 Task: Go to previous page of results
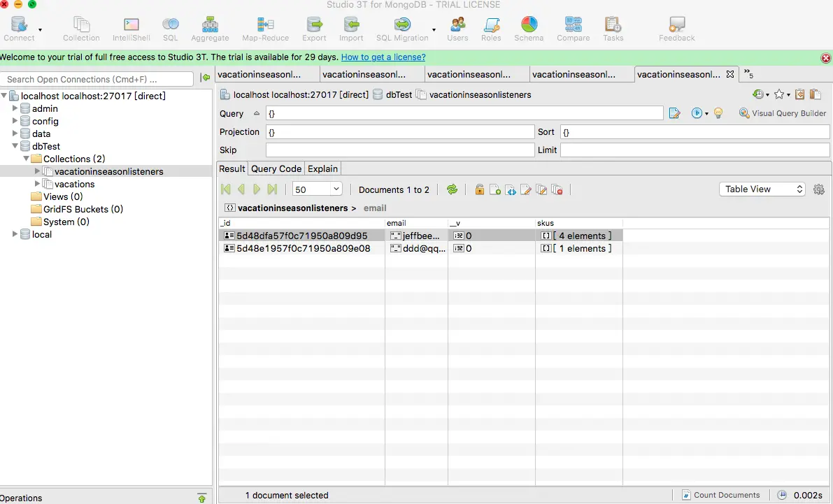(x=241, y=189)
